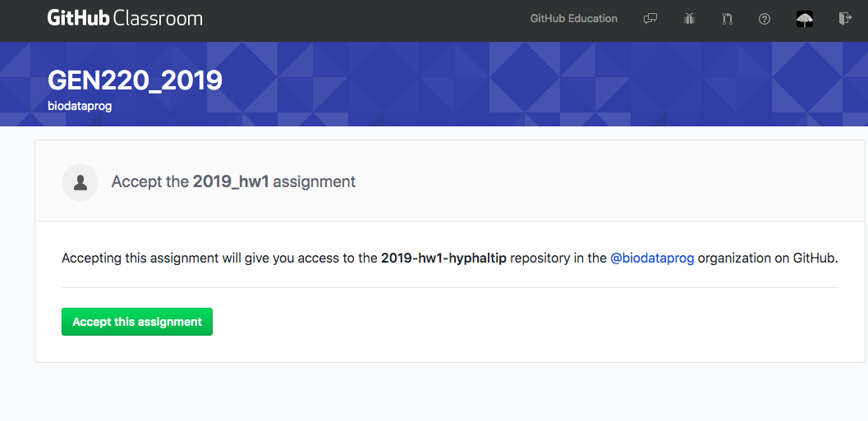Open the GitHub Education link
The width and height of the screenshot is (868, 421).
pos(573,18)
